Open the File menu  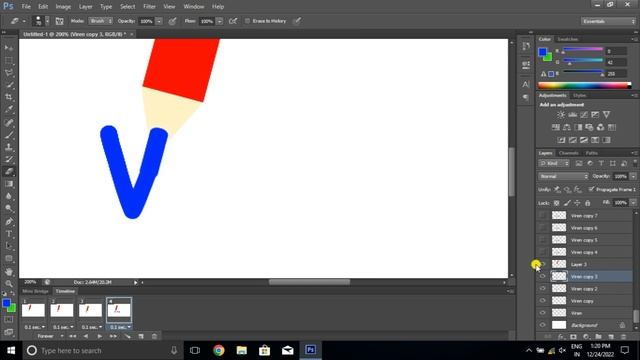(26, 7)
